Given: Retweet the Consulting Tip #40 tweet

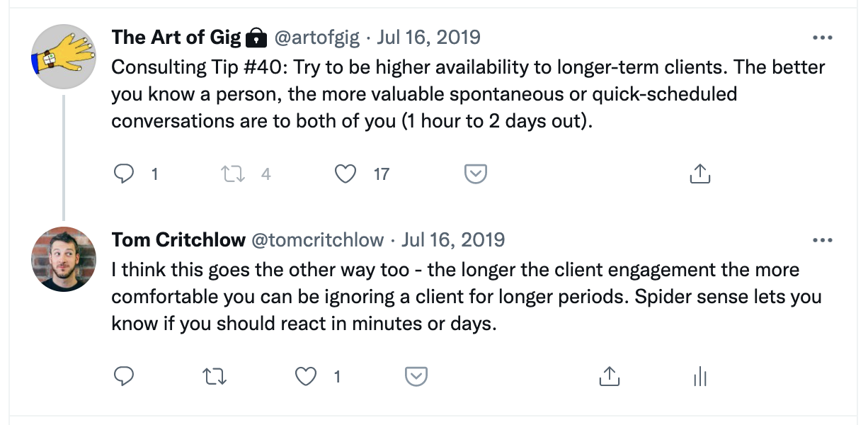Looking at the screenshot, I should [x=234, y=174].
